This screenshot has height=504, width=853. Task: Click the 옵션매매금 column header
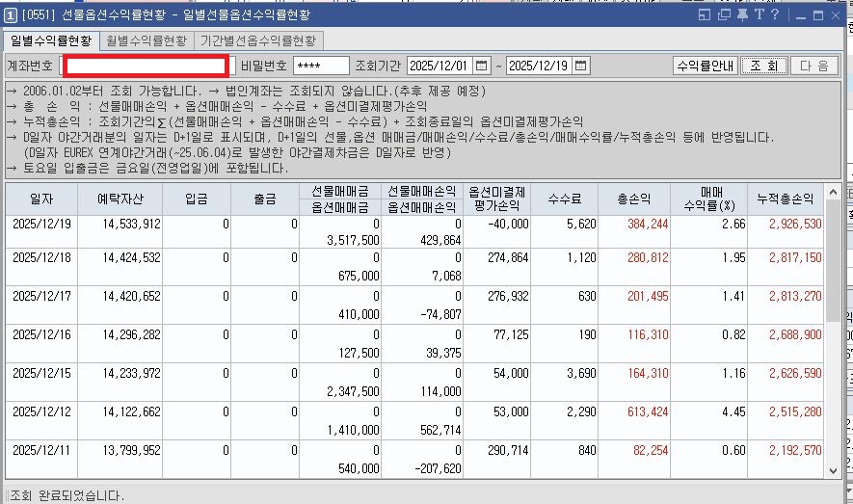click(x=340, y=207)
